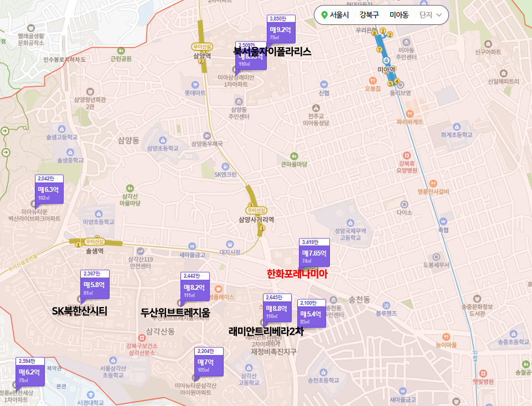
Task: Click the 파리바게뜨 restaurant icon
Action: 410,113
